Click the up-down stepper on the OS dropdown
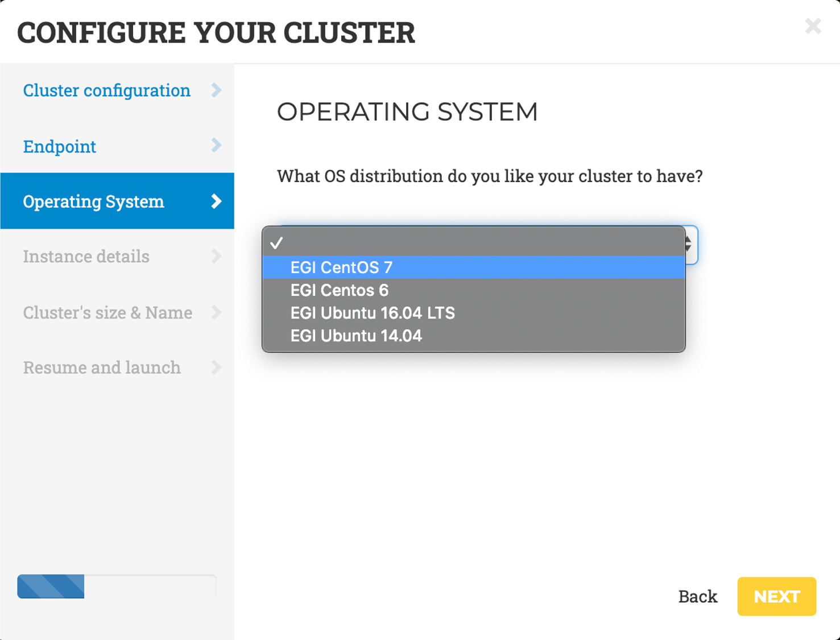Image resolution: width=840 pixels, height=640 pixels. [x=687, y=245]
